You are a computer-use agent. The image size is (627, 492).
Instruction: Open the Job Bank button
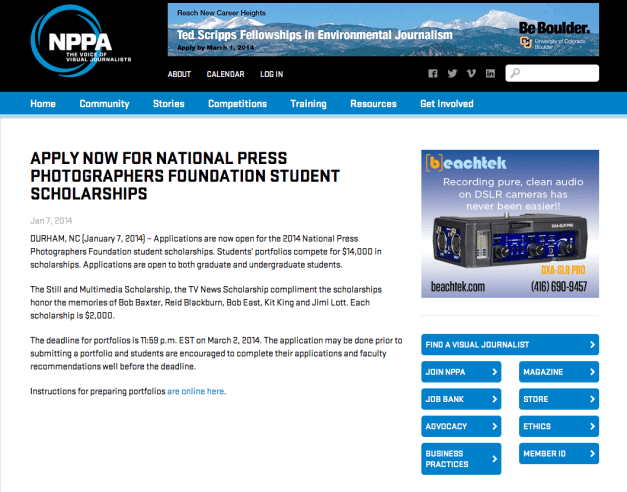[461, 399]
